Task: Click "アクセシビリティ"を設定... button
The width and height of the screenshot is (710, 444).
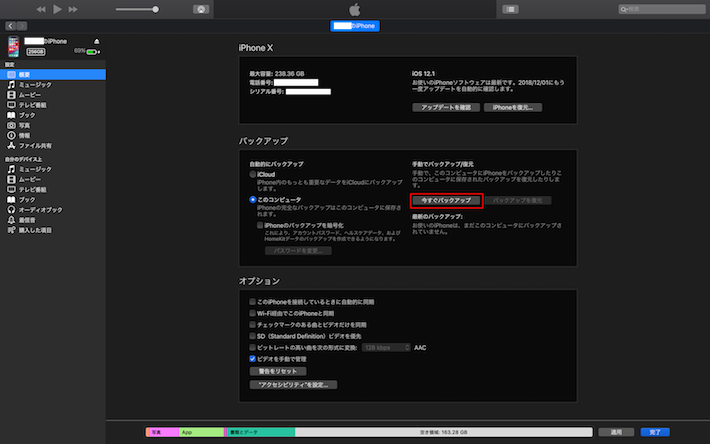Action: point(293,385)
